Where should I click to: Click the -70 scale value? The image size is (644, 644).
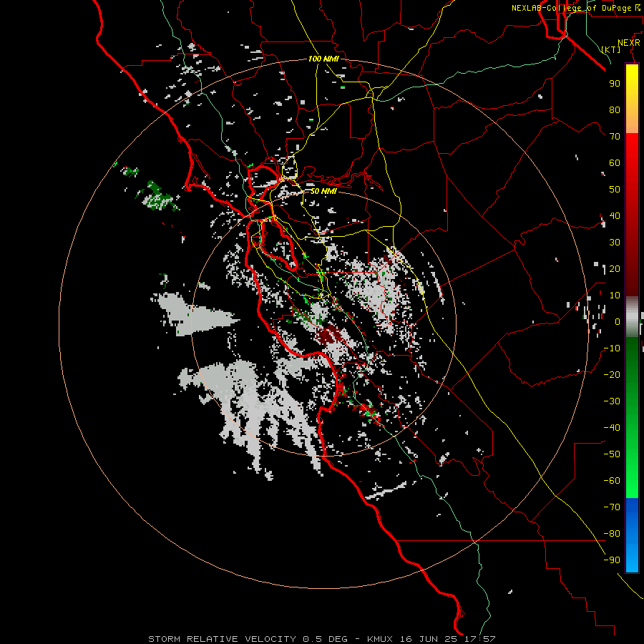click(x=612, y=507)
